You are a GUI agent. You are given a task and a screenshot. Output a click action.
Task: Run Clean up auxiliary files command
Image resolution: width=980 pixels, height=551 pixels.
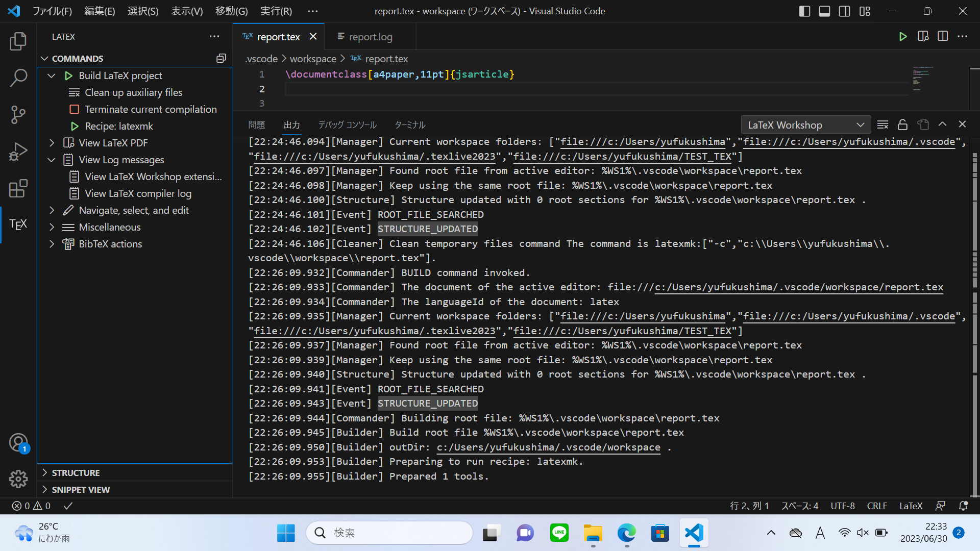(134, 93)
